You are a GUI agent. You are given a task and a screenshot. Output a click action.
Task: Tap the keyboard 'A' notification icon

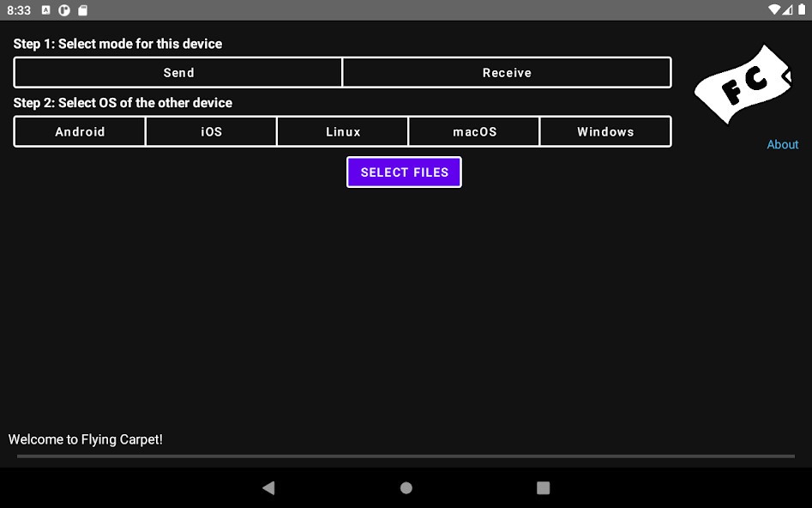pyautogui.click(x=46, y=9)
